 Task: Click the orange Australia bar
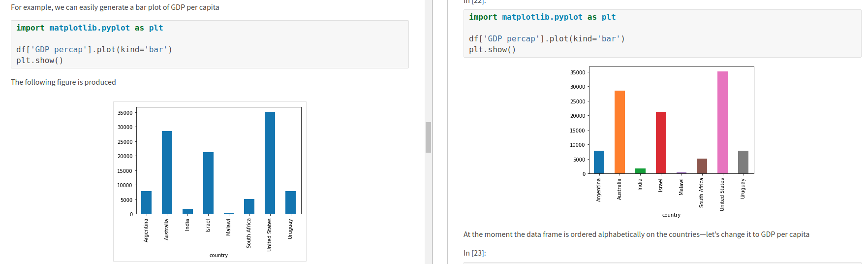coord(620,132)
